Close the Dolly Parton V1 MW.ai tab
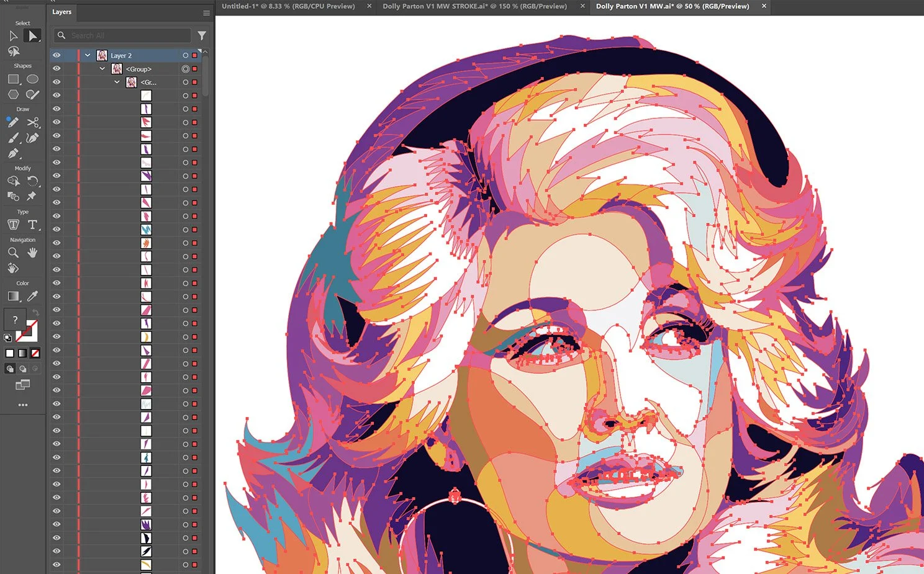 [x=764, y=6]
